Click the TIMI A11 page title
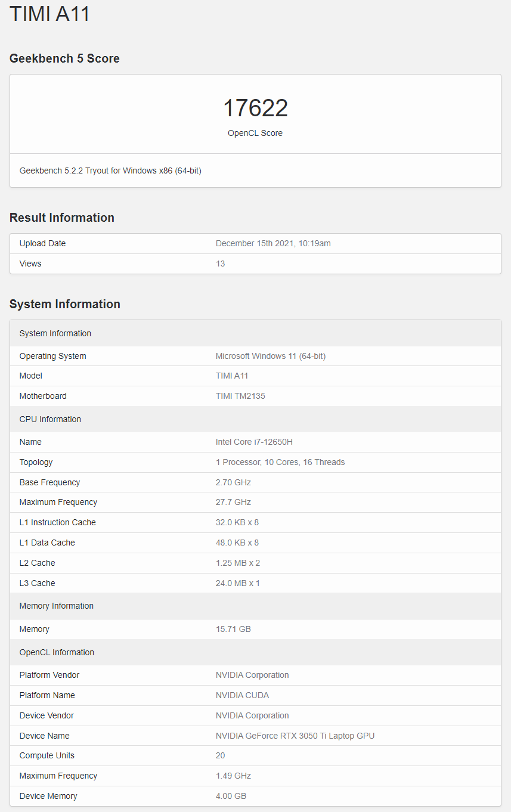 tap(49, 13)
